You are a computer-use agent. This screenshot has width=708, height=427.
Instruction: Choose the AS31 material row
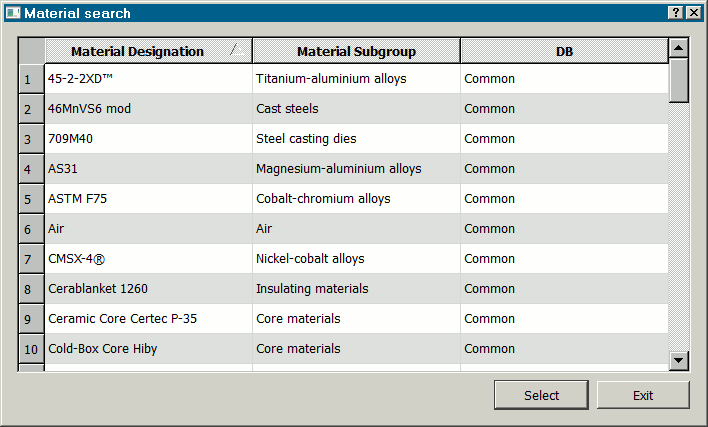tap(63, 169)
